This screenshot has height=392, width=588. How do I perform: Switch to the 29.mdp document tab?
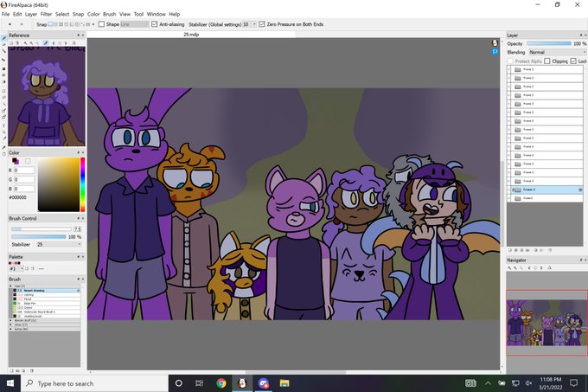(191, 35)
